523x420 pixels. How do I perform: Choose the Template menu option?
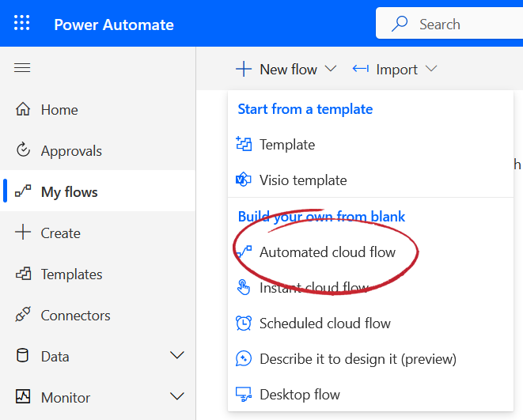287,145
